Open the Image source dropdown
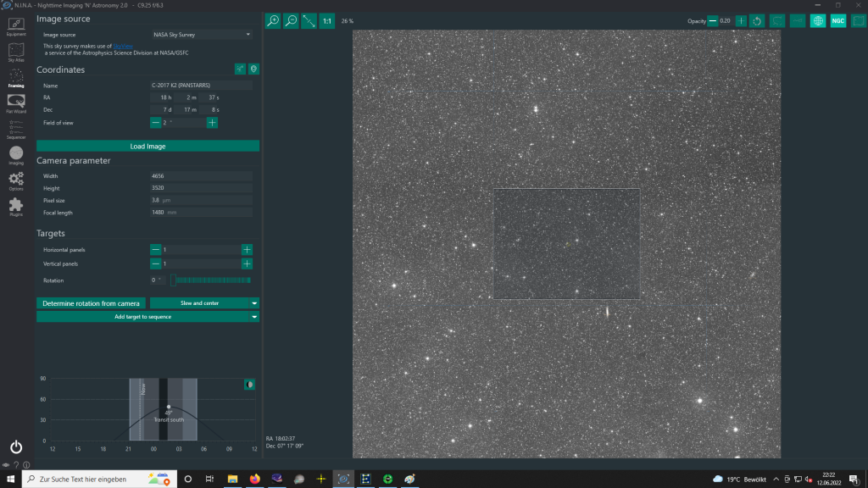Screen dimensions: 868x488 coord(202,35)
